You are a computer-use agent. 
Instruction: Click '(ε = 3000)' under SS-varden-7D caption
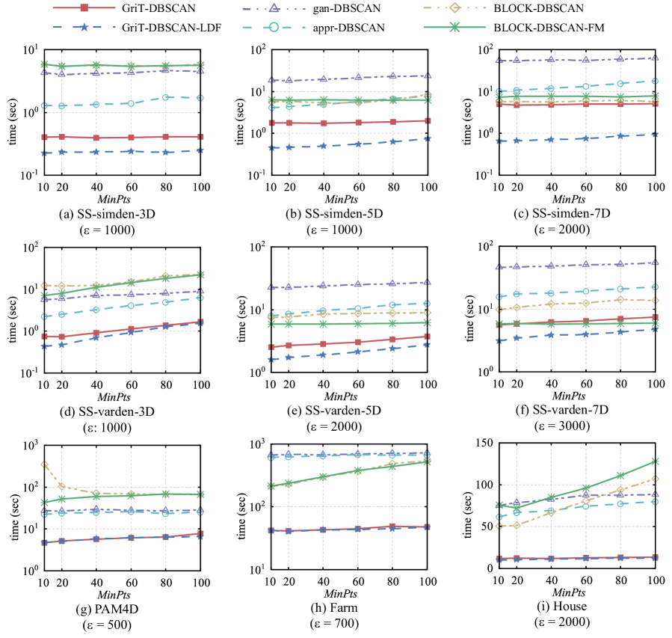[x=562, y=426]
